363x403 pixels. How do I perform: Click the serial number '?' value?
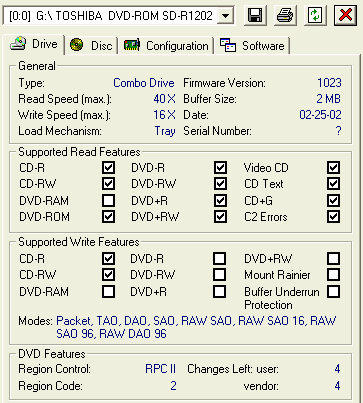pos(338,131)
